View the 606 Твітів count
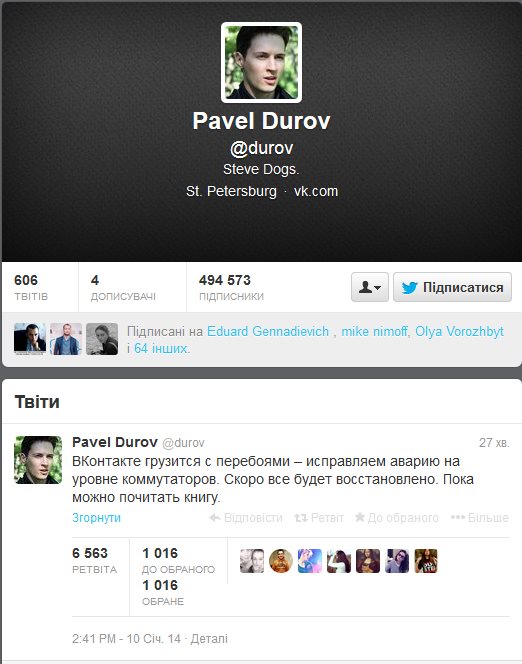Image resolution: width=522 pixels, height=664 pixels. [31, 287]
